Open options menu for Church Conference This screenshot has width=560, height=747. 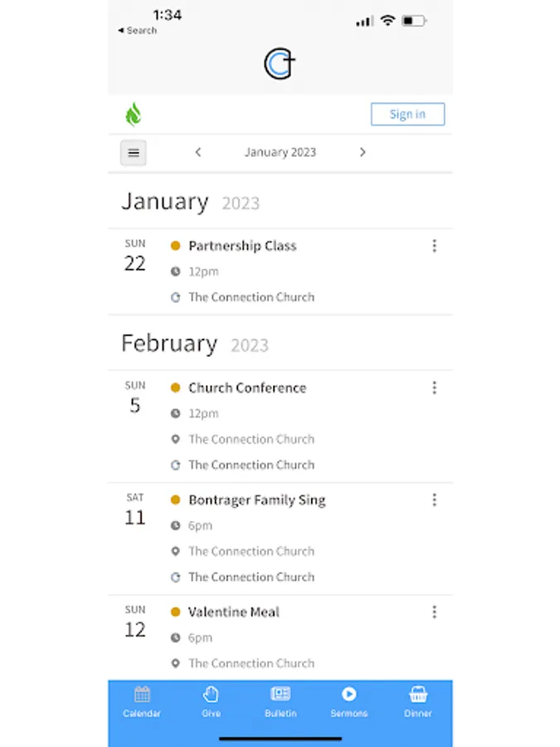(434, 388)
